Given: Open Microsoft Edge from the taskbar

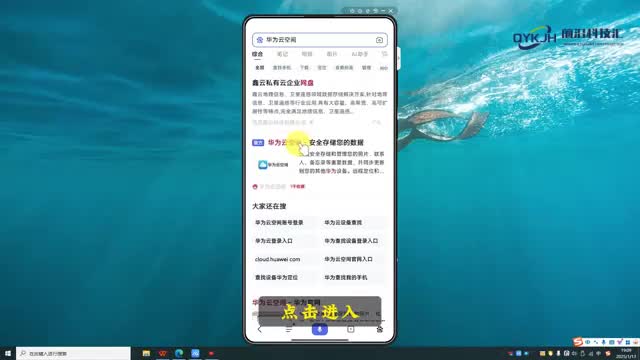Looking at the screenshot, I should tap(179, 353).
